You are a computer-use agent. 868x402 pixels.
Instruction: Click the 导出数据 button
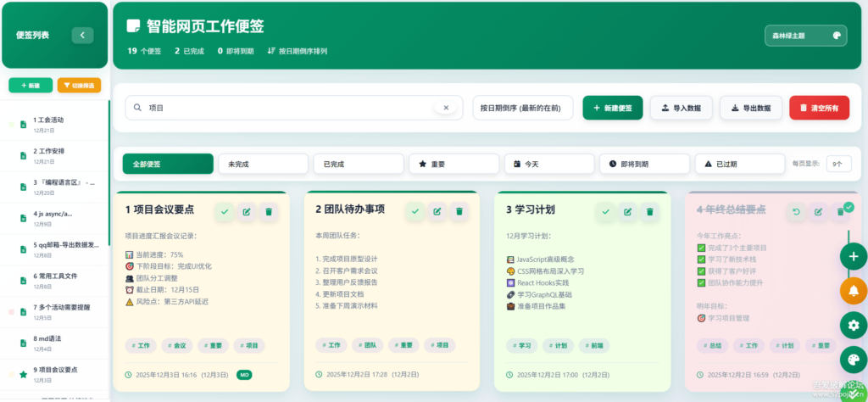(x=751, y=108)
